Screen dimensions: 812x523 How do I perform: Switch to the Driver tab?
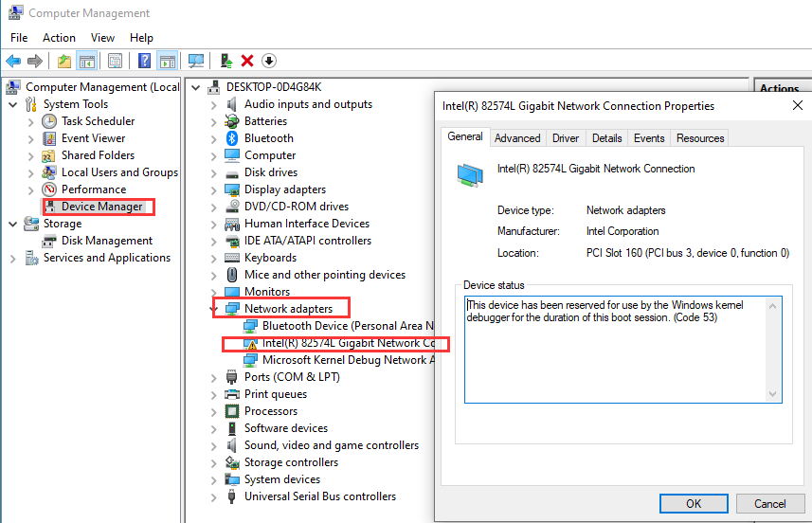[566, 138]
